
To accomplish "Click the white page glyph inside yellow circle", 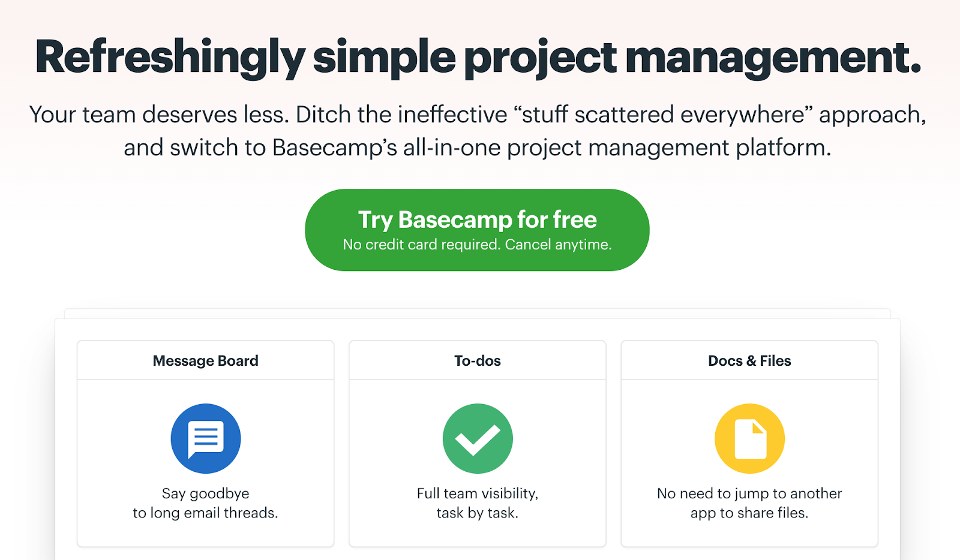I will [x=751, y=439].
